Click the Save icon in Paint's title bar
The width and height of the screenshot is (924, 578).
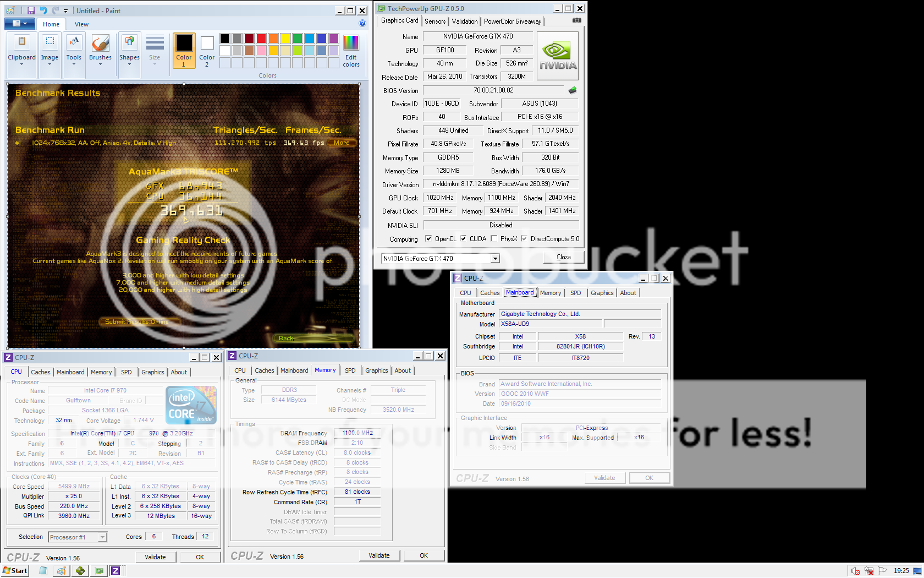click(31, 10)
